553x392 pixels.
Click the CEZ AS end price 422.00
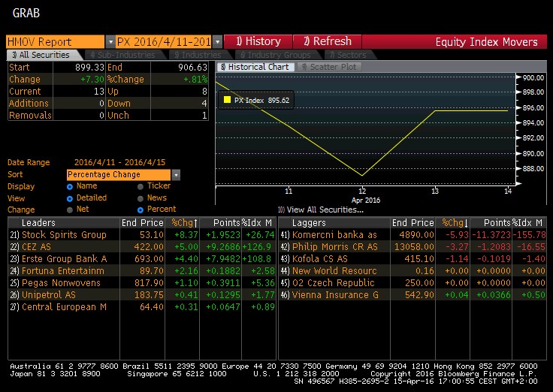pos(149,247)
